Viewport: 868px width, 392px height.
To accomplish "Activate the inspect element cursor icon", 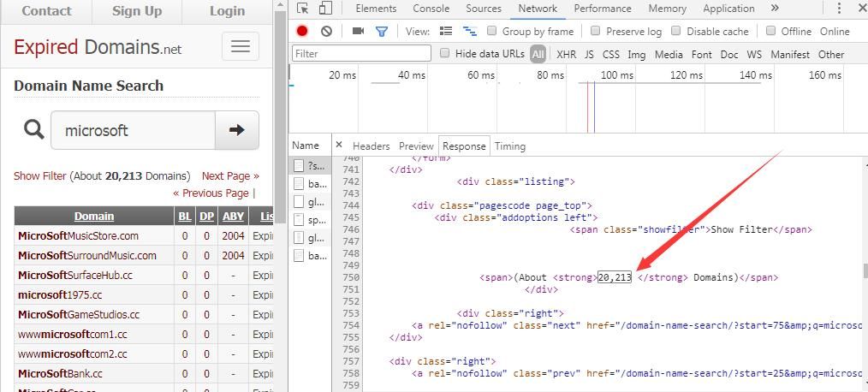I will point(303,9).
